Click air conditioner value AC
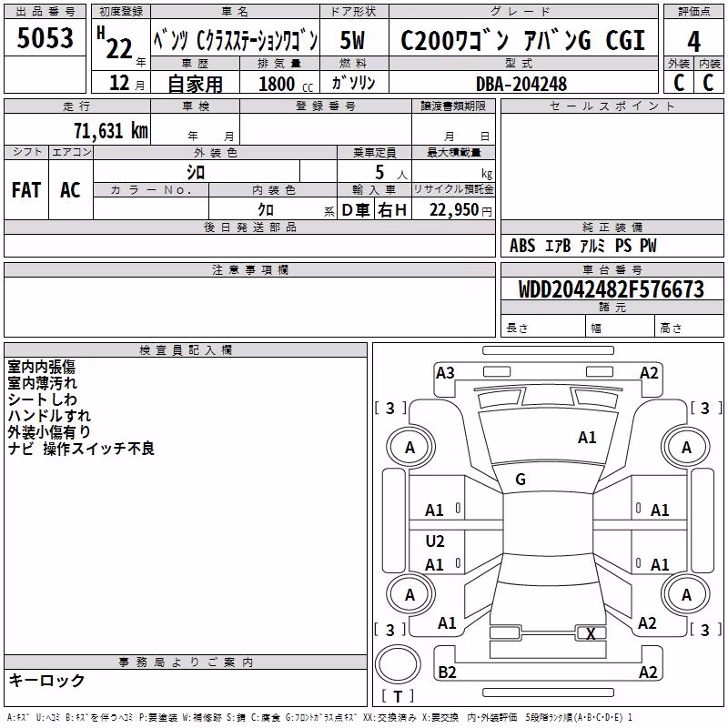This screenshot has height=728, width=728. [x=70, y=190]
